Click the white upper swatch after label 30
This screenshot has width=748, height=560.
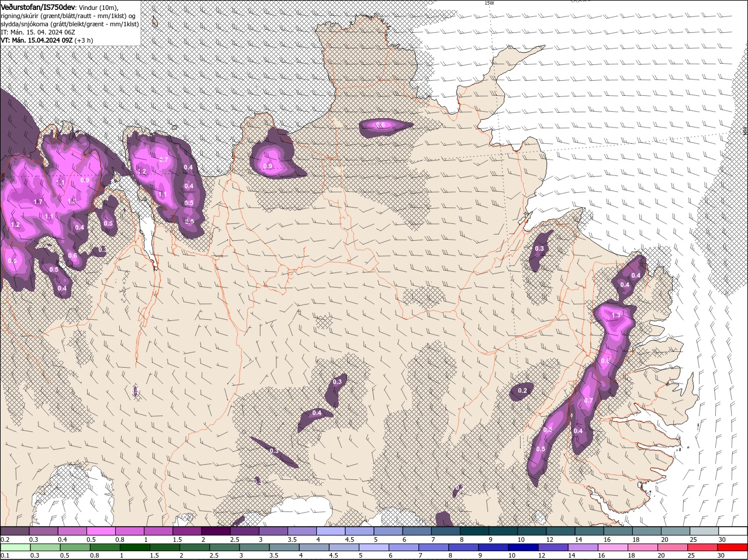click(x=733, y=531)
